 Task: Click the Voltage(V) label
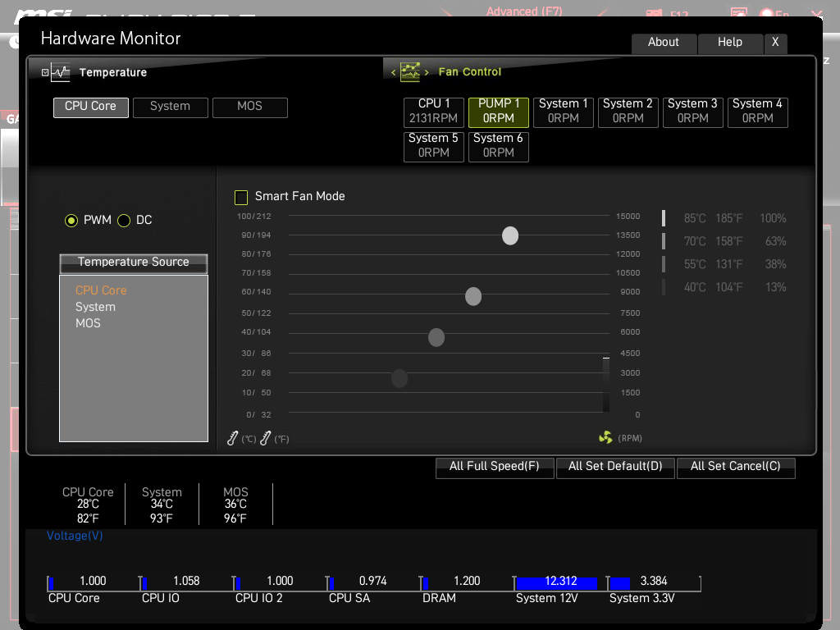75,536
